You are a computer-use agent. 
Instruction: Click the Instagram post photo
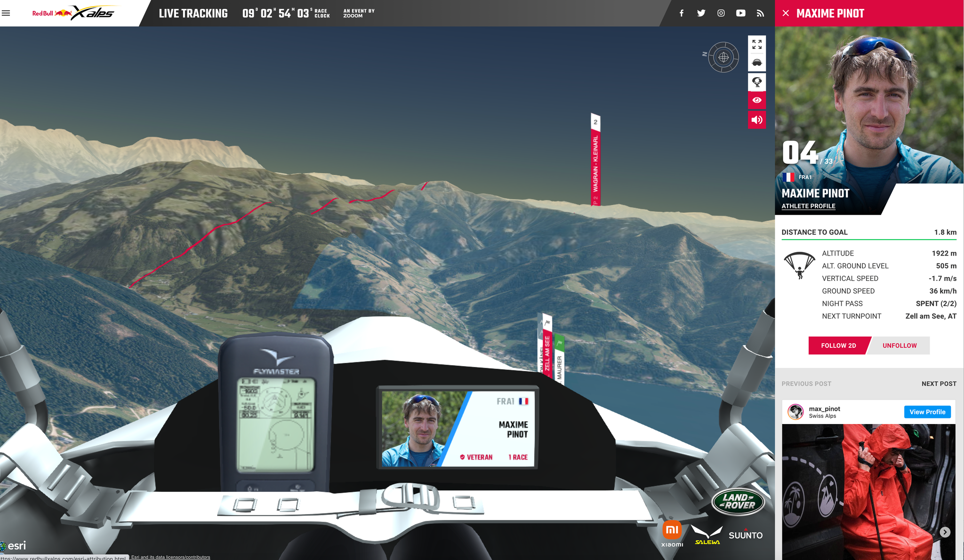[x=868, y=492]
